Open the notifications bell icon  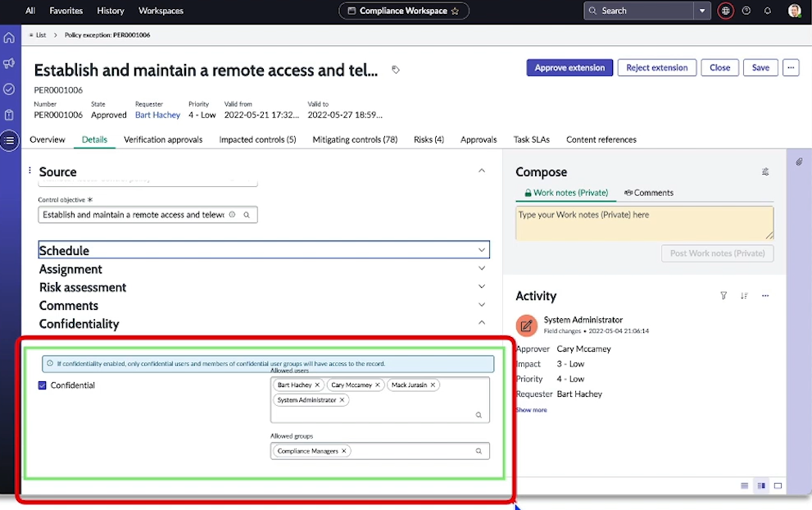[768, 11]
